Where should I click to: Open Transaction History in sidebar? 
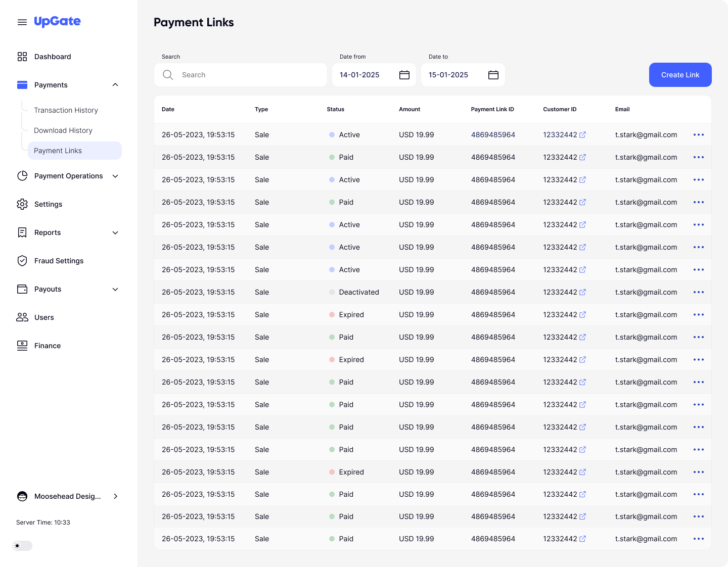[x=66, y=110]
